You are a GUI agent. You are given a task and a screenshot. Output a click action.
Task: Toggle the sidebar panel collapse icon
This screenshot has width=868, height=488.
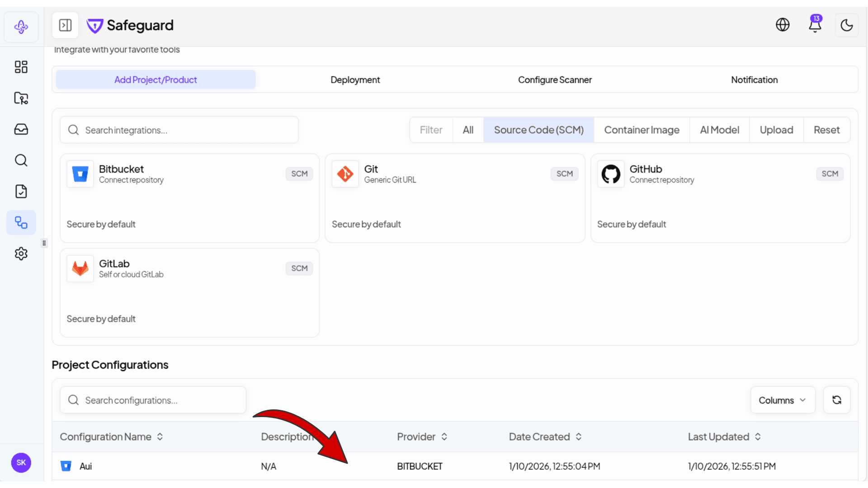click(66, 25)
